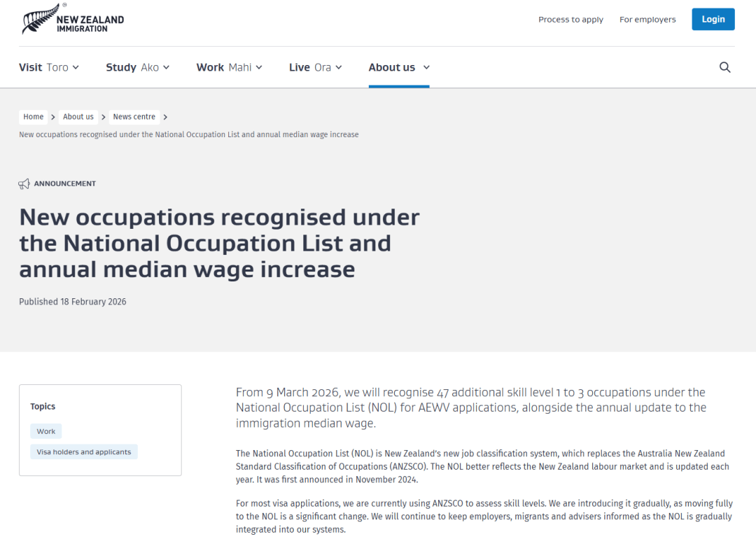Go to News centre breadcrumb link
The width and height of the screenshot is (756, 539).
coord(134,117)
